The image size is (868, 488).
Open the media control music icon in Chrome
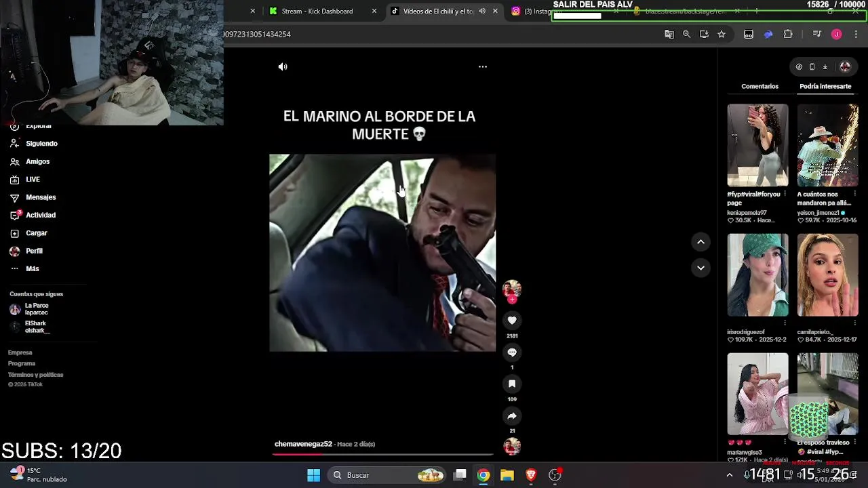pos(817,34)
